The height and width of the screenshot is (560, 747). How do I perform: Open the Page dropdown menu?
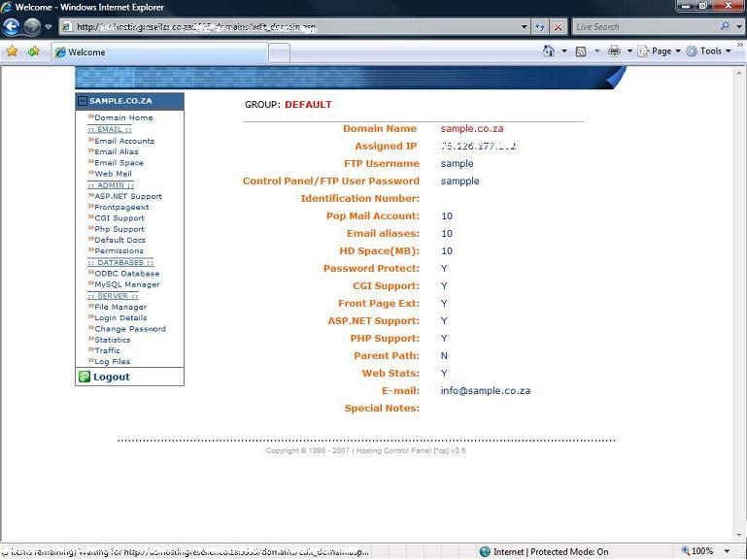[661, 51]
